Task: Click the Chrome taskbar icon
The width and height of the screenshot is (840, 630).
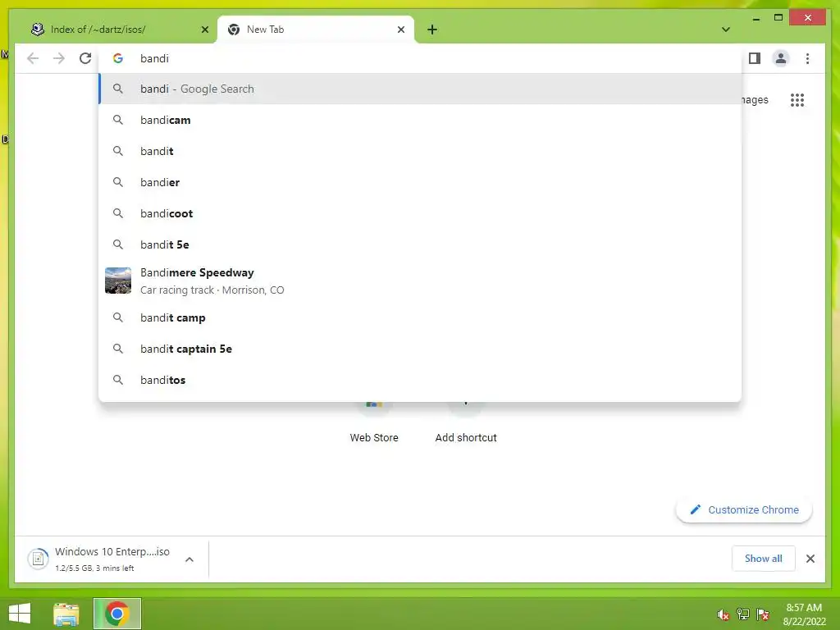Action: (x=117, y=614)
